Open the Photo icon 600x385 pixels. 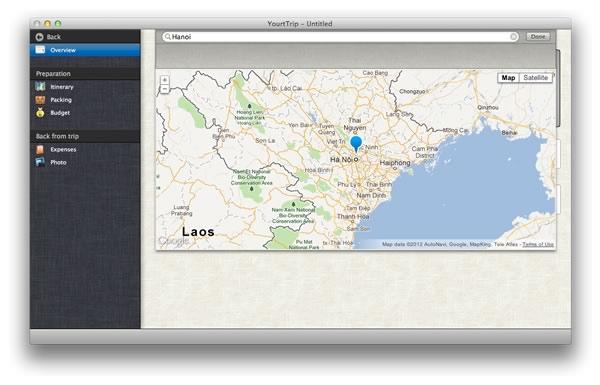pyautogui.click(x=40, y=162)
